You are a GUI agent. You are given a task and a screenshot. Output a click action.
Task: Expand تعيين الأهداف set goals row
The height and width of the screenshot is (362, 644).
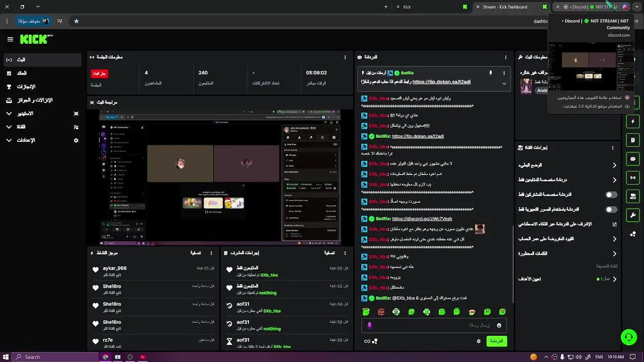(568, 279)
